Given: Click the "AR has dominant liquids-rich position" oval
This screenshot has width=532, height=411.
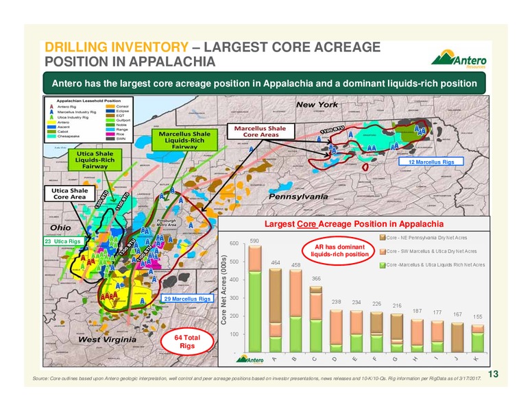Looking at the screenshot, I should click(x=339, y=251).
